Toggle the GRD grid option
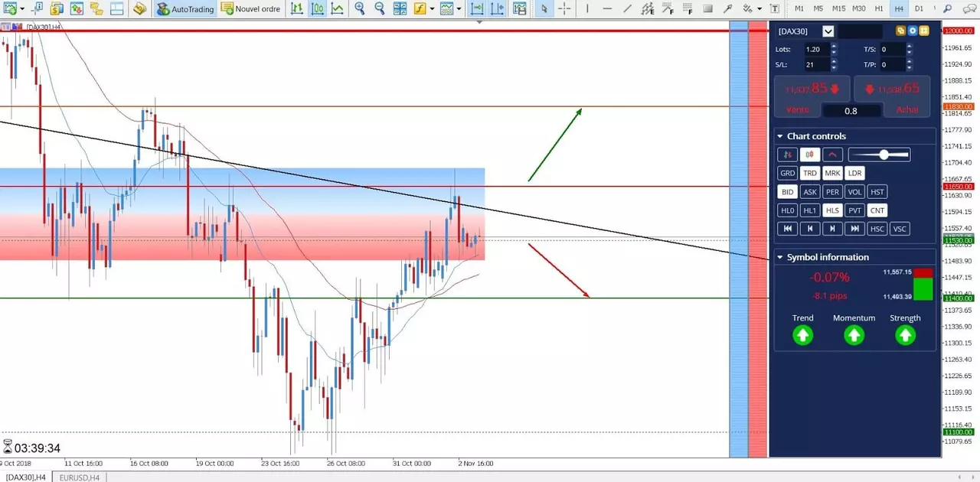This screenshot has width=980, height=482. click(x=787, y=174)
